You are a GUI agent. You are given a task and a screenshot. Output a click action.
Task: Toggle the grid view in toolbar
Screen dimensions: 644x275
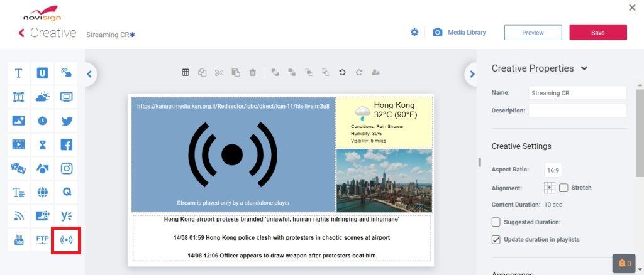coord(186,73)
